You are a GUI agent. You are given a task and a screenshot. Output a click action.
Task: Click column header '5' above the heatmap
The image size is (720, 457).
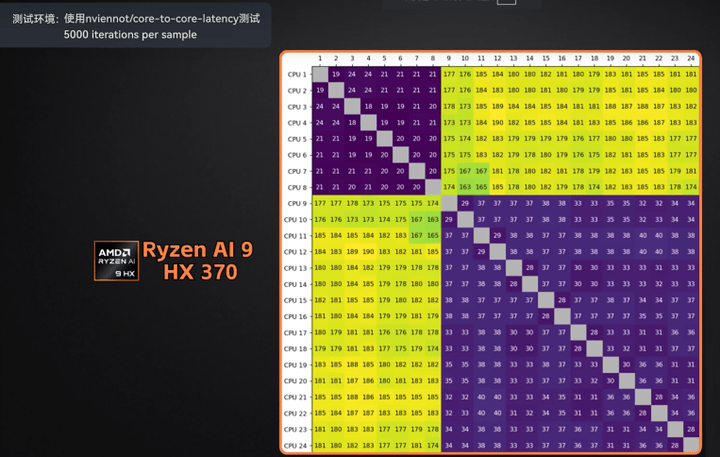pos(384,58)
